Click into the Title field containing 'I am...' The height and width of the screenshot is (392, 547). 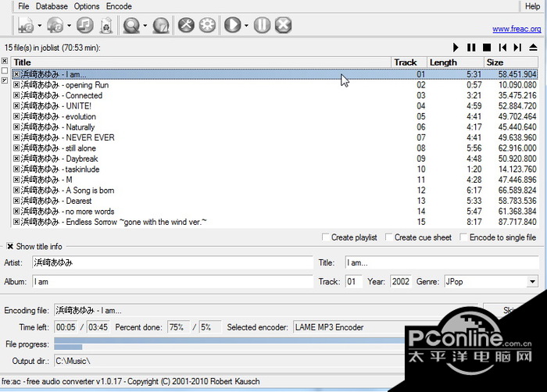pyautogui.click(x=442, y=262)
